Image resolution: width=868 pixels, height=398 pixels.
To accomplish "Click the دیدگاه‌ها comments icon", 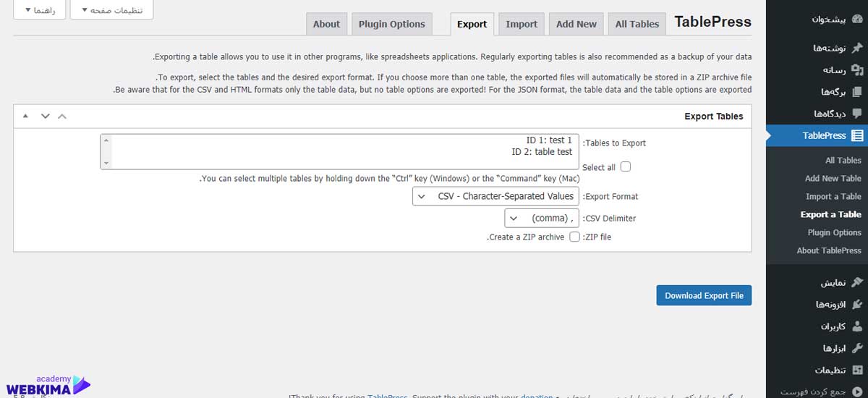I will click(x=857, y=114).
